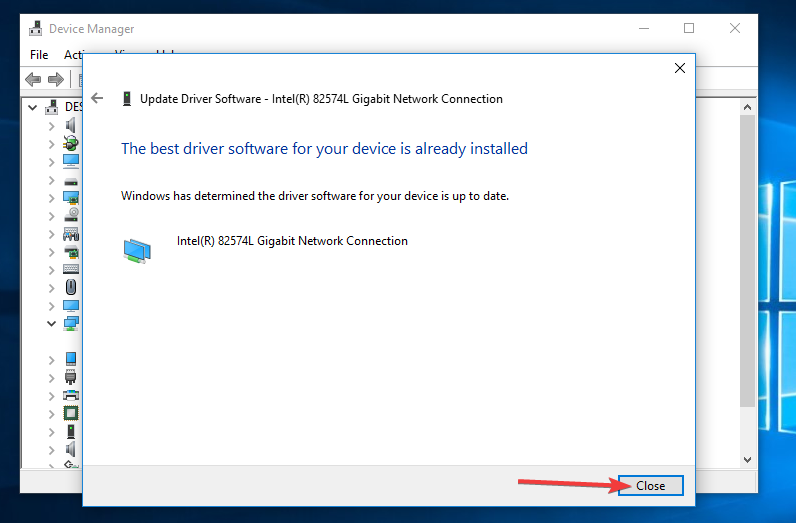Click 'Windows has determined the driver software' text

click(315, 196)
